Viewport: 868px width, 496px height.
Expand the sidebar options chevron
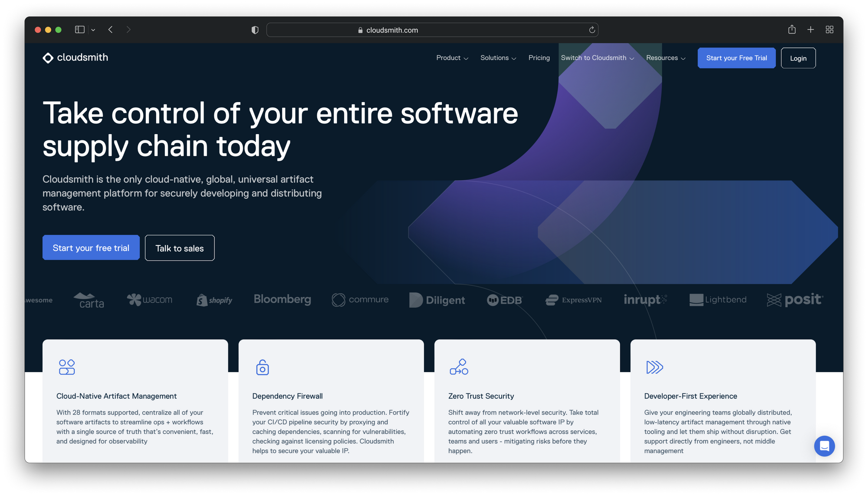[x=93, y=30]
